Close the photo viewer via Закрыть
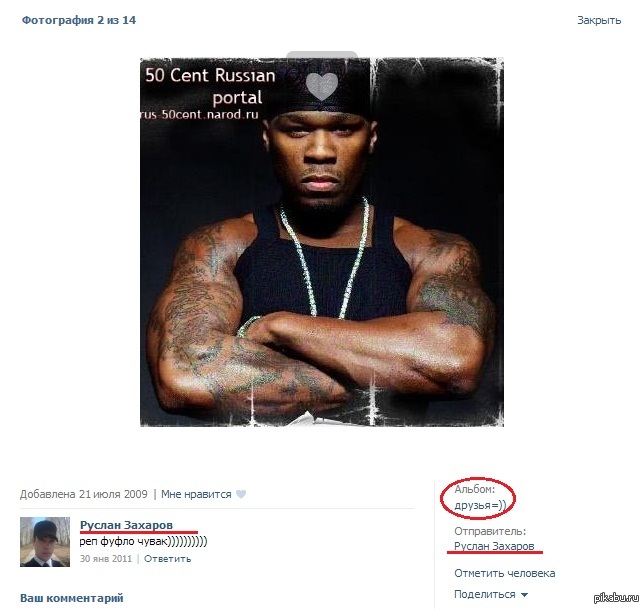 pyautogui.click(x=599, y=20)
